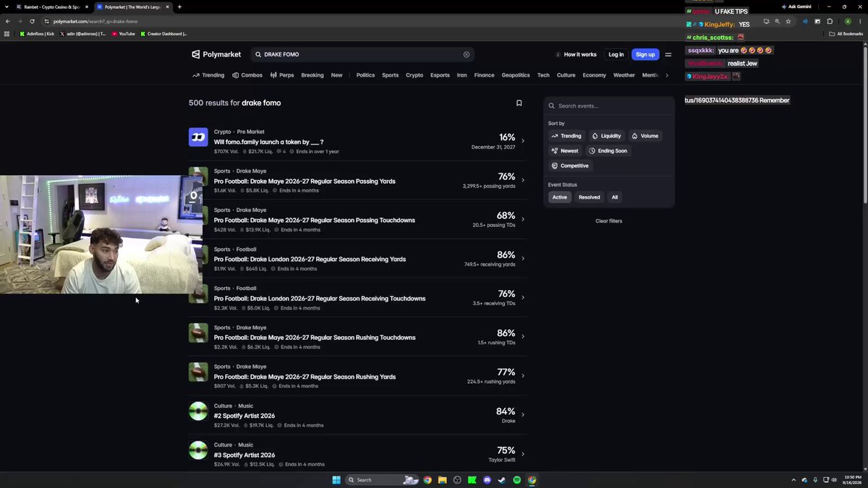The height and width of the screenshot is (488, 868).
Task: Open the Chrome three-dot menu
Action: 860,21
